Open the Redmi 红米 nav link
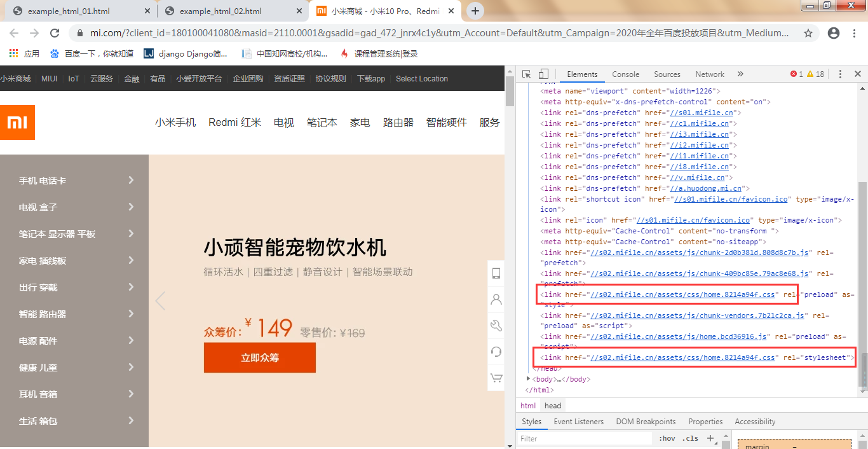 pyautogui.click(x=234, y=122)
